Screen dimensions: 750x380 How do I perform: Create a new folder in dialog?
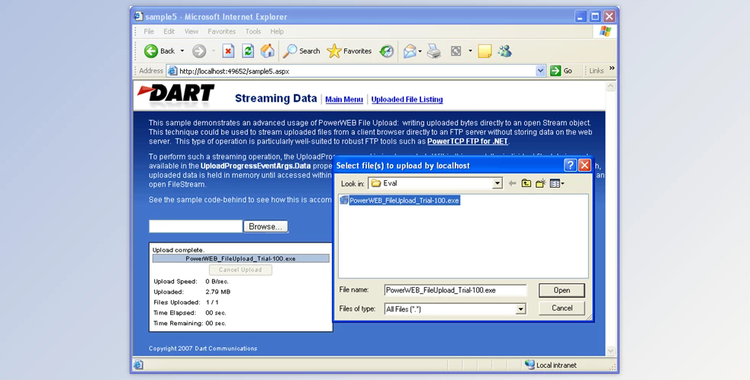540,183
